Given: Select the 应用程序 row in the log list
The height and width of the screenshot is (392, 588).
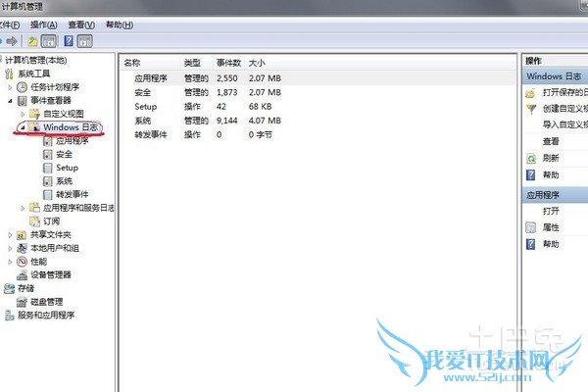Looking at the screenshot, I should pyautogui.click(x=318, y=78).
